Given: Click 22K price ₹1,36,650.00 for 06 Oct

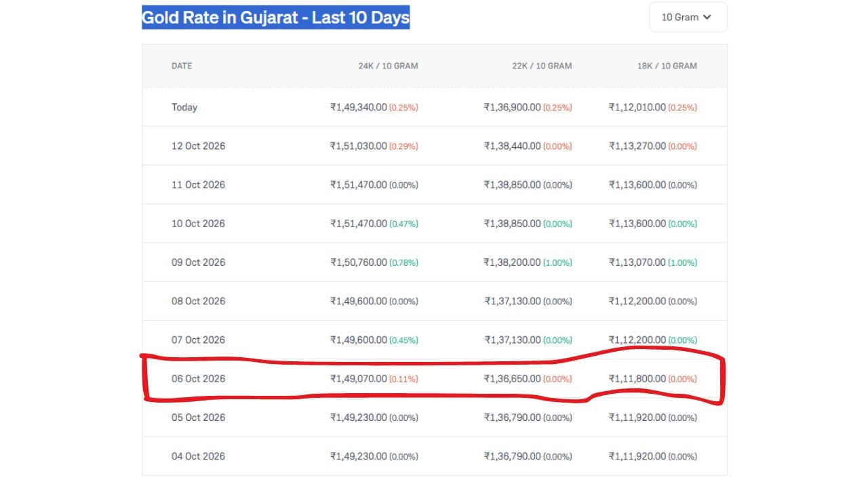Looking at the screenshot, I should click(x=513, y=378).
